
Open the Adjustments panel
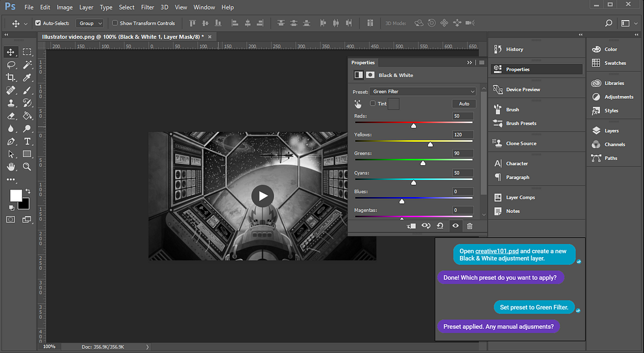point(613,97)
